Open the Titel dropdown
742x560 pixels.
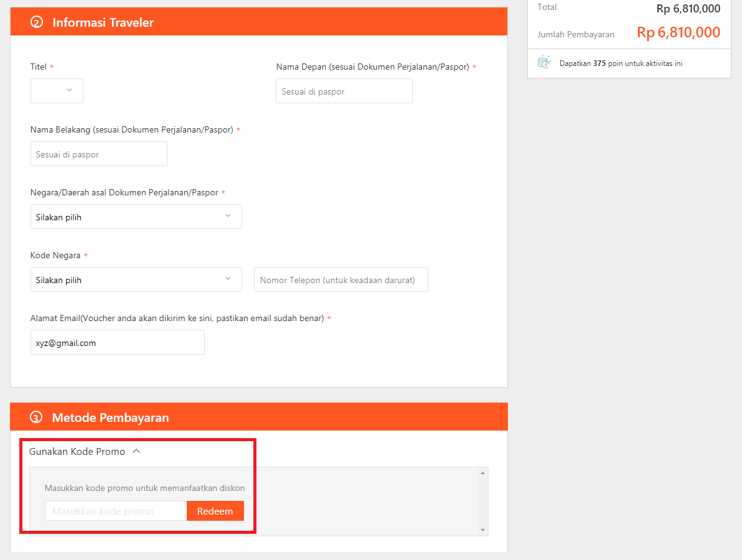(57, 91)
